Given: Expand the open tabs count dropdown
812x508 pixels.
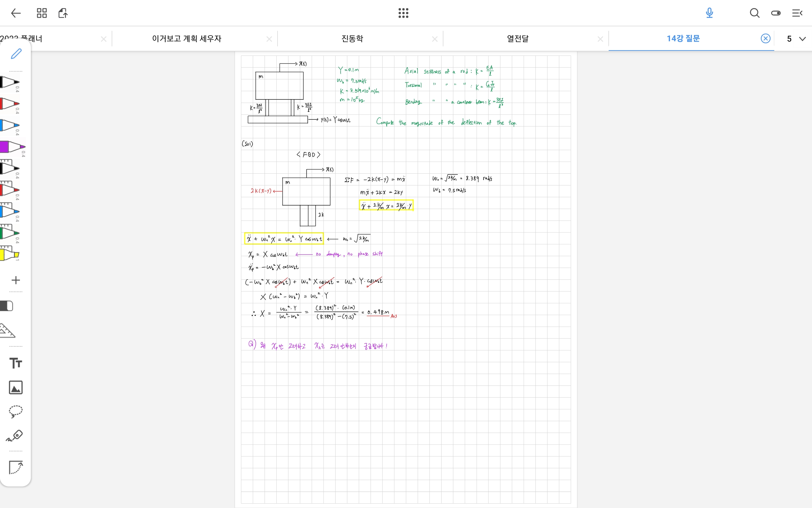Looking at the screenshot, I should click(796, 39).
